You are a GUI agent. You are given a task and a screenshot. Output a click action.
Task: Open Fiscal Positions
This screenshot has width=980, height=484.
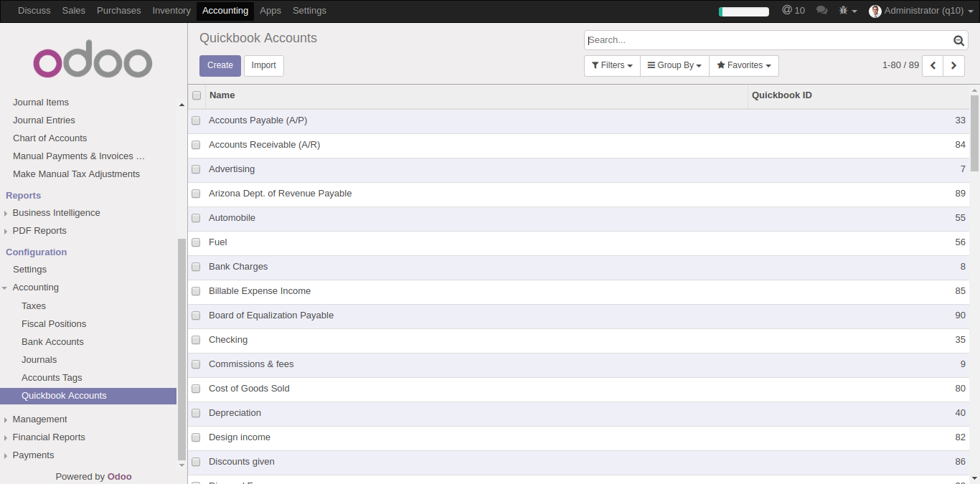[54, 324]
